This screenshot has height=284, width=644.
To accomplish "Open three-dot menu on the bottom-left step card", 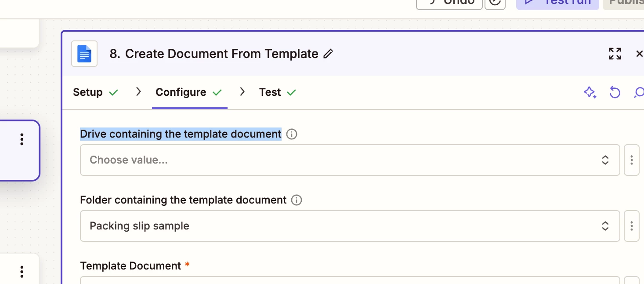I will (22, 271).
